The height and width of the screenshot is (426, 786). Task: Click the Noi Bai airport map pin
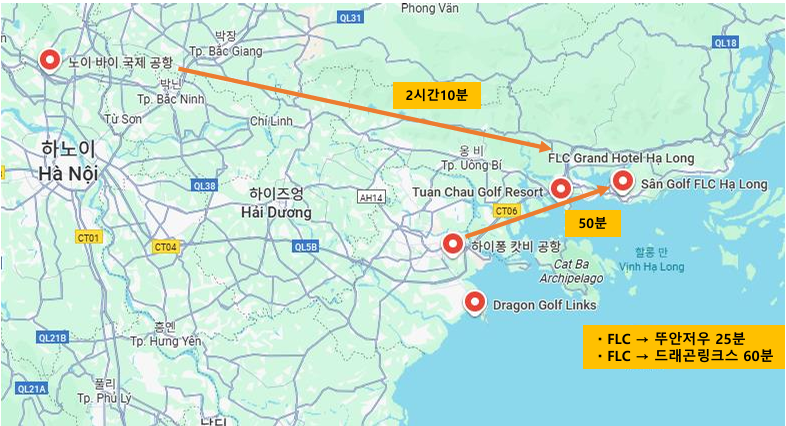50,62
